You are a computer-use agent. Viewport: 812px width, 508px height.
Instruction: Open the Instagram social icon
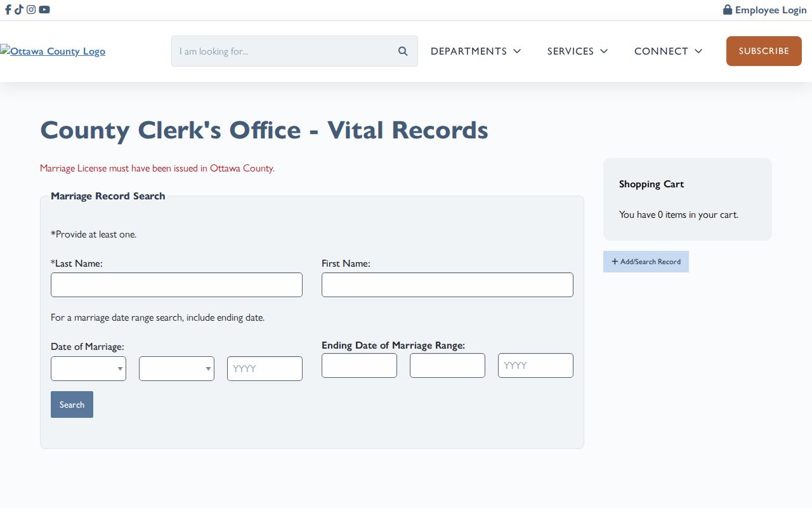(31, 10)
